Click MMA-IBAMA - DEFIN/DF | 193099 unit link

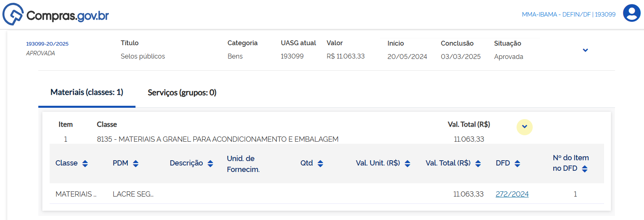[568, 15]
